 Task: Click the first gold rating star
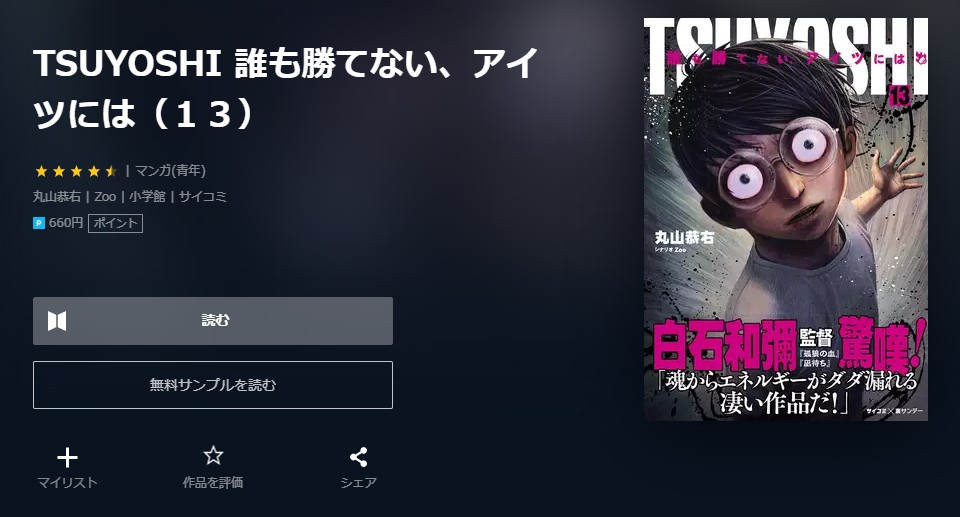tap(41, 171)
